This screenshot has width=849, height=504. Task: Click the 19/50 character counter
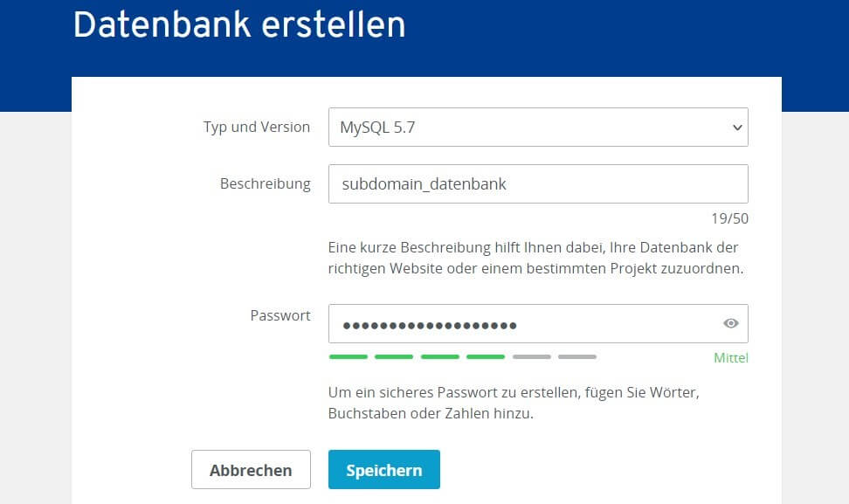point(730,218)
